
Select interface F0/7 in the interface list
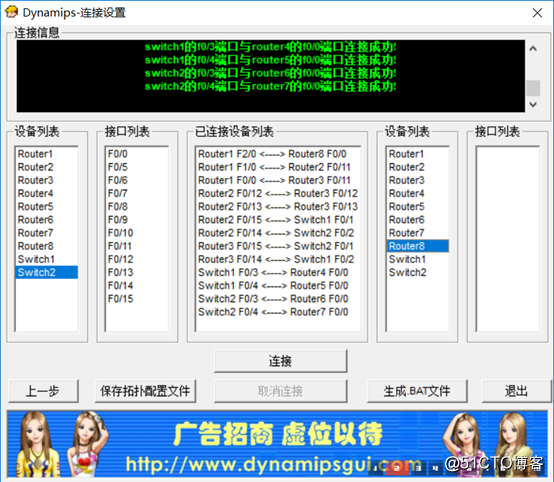[x=136, y=193]
